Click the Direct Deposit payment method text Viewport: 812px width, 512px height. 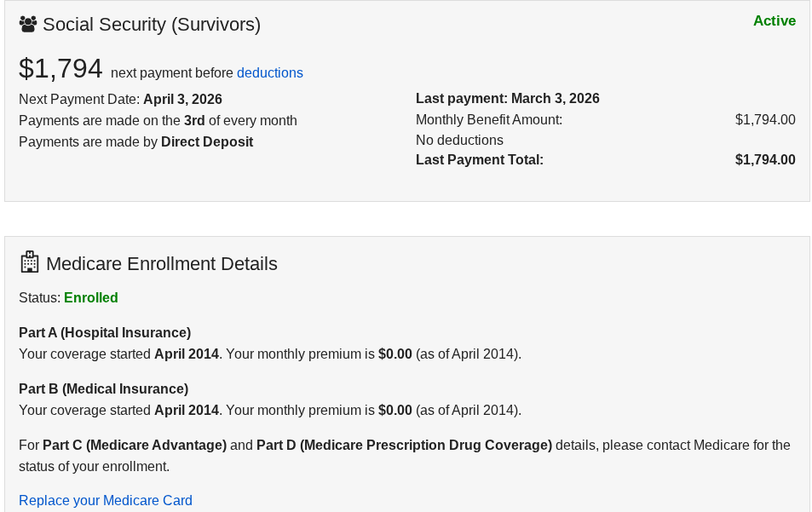tap(207, 142)
